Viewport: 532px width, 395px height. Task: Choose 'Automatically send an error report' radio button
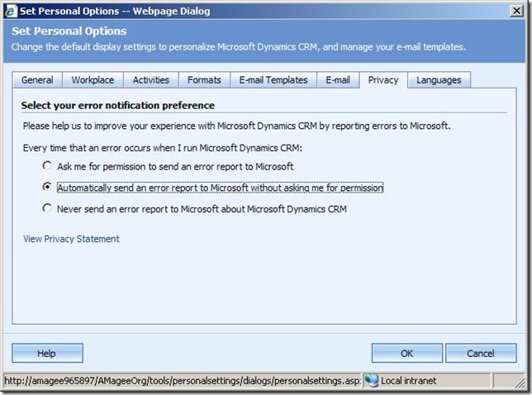click(47, 188)
